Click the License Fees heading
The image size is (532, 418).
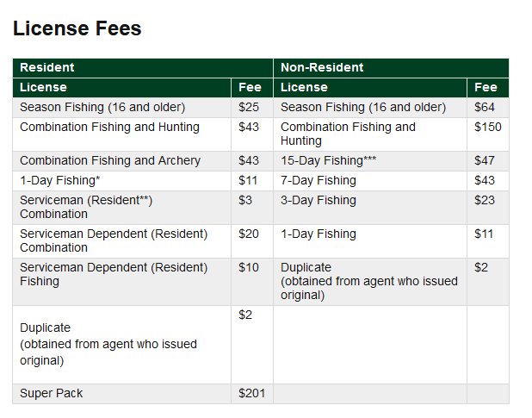tap(77, 28)
